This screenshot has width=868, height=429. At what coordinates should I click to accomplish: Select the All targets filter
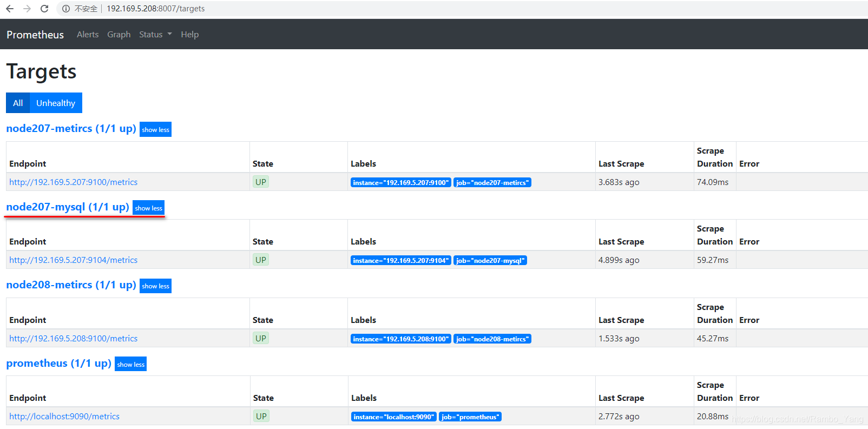[18, 103]
